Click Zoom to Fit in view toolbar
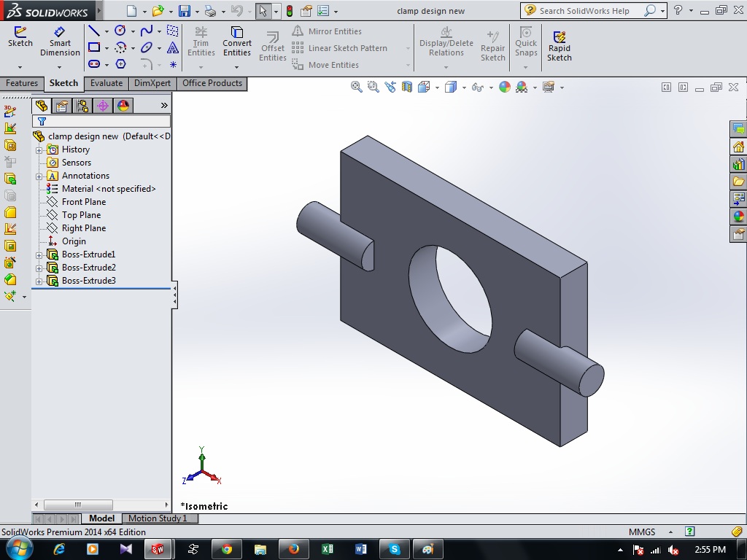747x560 pixels. click(x=356, y=87)
